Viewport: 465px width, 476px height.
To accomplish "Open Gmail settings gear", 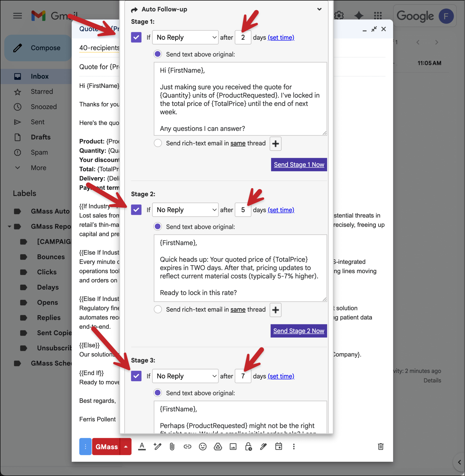I will tap(339, 15).
